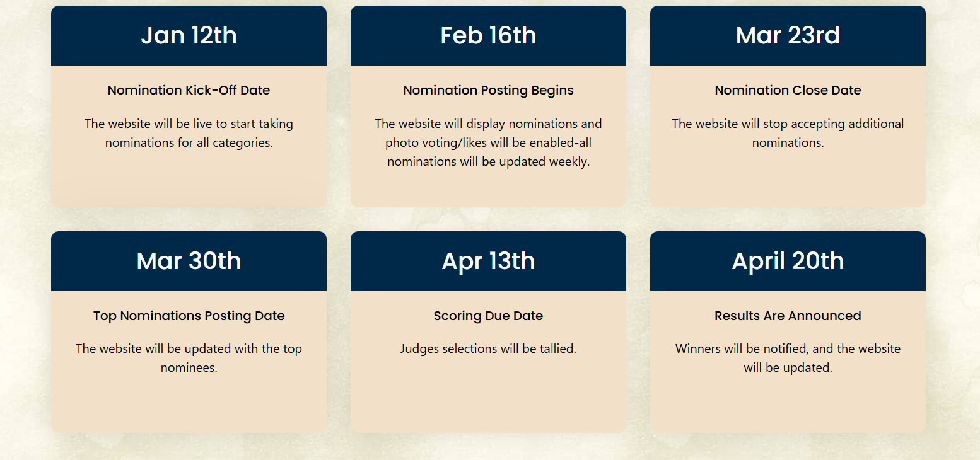
Task: Click the Jan 12th date header
Action: [189, 35]
